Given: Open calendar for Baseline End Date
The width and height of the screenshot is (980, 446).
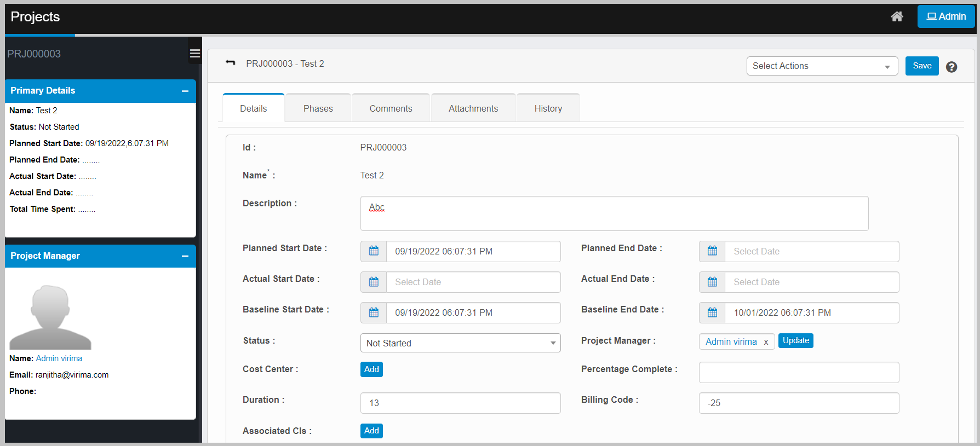Looking at the screenshot, I should pyautogui.click(x=712, y=312).
